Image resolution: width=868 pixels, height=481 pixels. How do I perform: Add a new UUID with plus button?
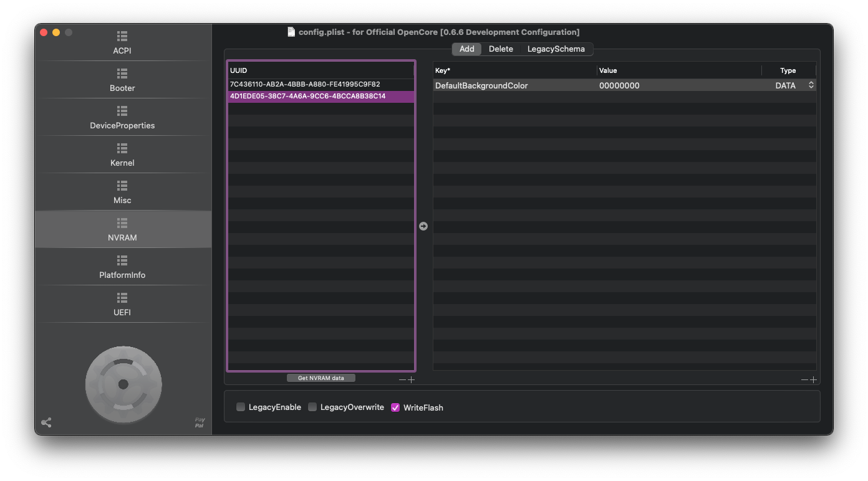click(411, 379)
